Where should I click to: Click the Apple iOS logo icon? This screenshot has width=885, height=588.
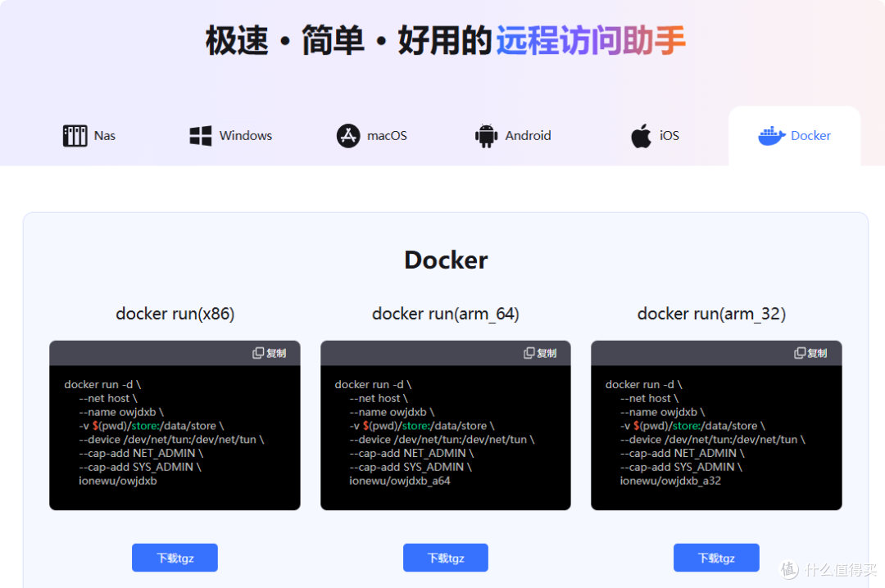point(641,135)
